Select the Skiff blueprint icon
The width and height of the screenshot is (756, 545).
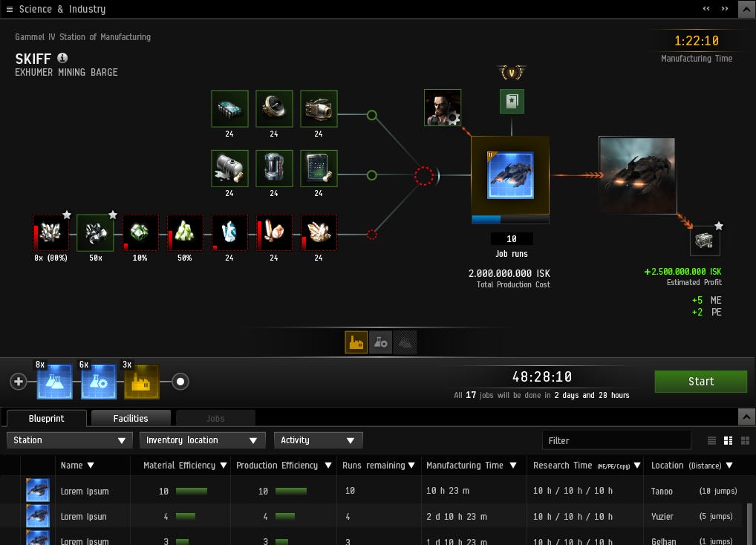510,175
